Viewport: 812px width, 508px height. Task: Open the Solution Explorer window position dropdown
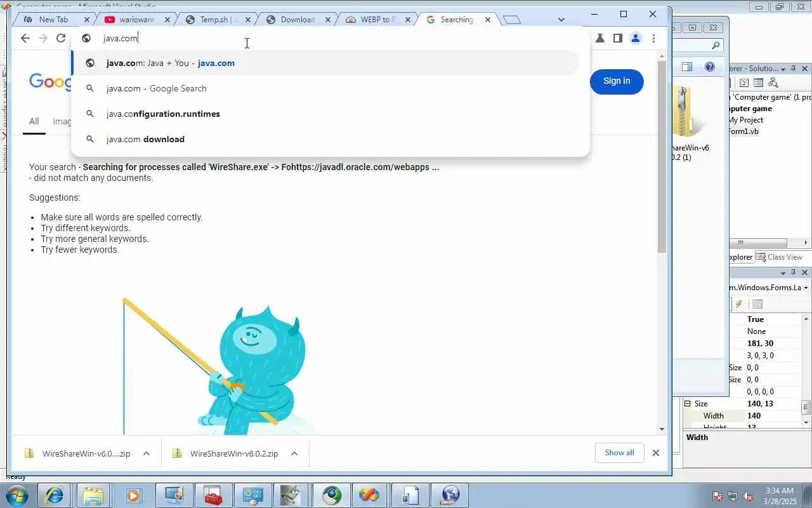tap(783, 69)
